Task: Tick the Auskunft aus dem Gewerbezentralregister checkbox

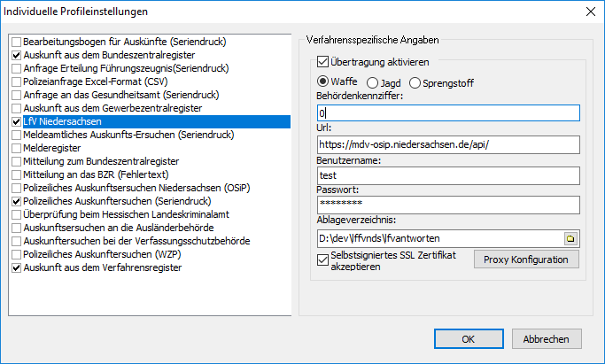Action: 16,108
